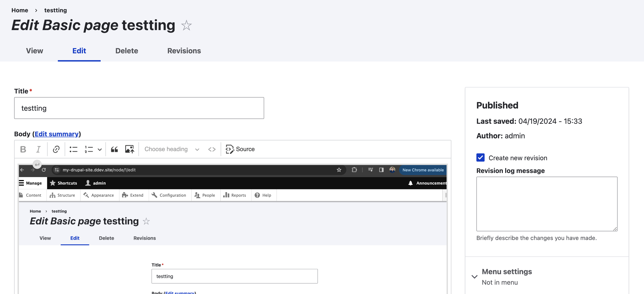The image size is (644, 294).
Task: Open the Edit summary link
Action: click(56, 134)
